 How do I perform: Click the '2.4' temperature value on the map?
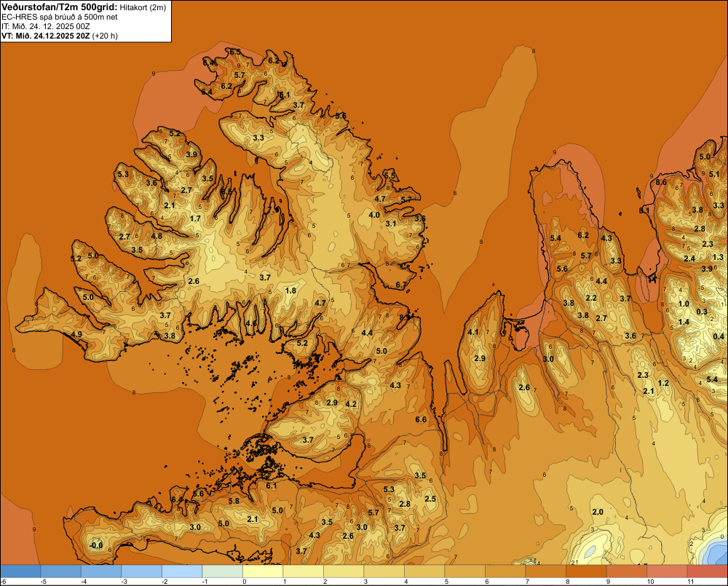pos(689,258)
